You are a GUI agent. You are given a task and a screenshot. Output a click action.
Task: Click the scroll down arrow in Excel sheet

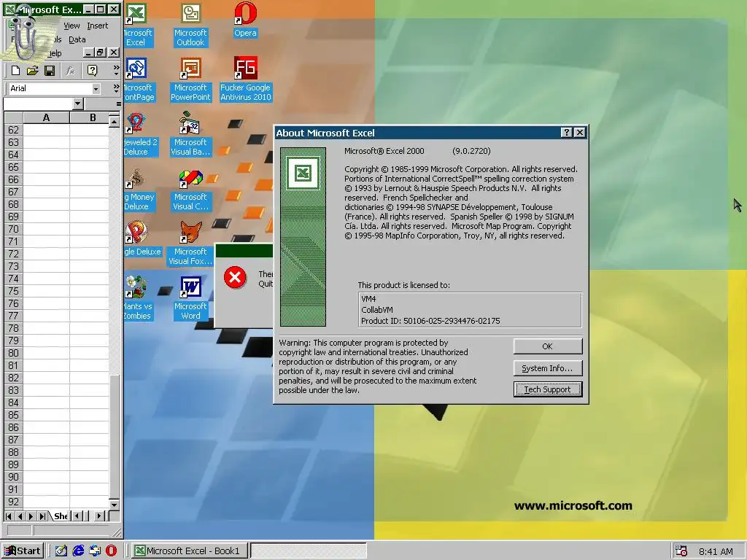click(115, 505)
